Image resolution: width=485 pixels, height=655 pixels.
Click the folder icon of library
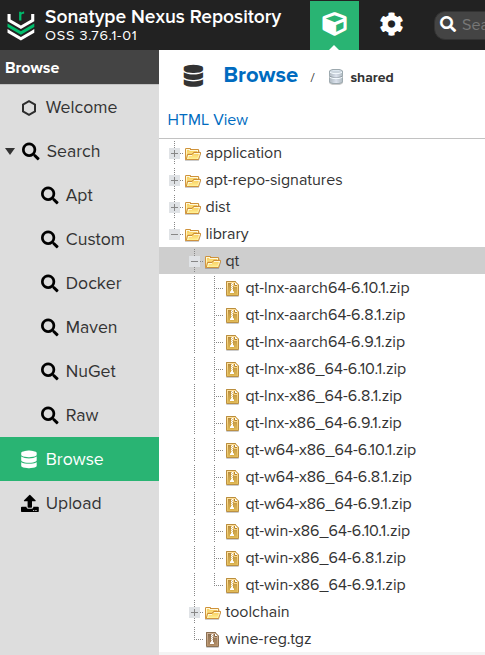(x=193, y=235)
